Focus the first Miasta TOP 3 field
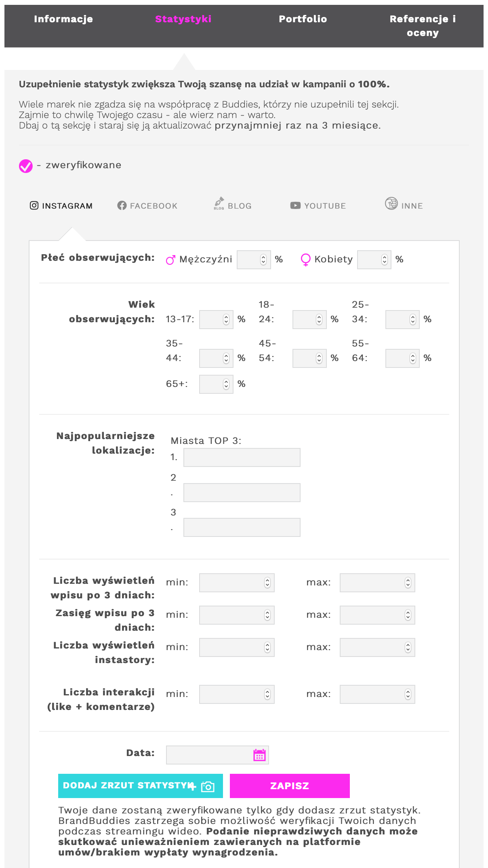 (242, 458)
